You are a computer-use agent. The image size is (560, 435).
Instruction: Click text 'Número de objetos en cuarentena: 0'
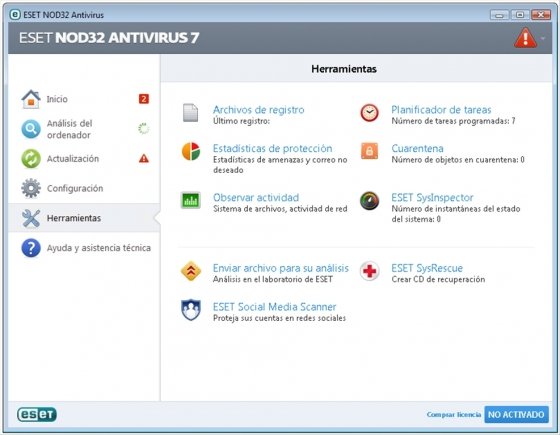(x=458, y=160)
